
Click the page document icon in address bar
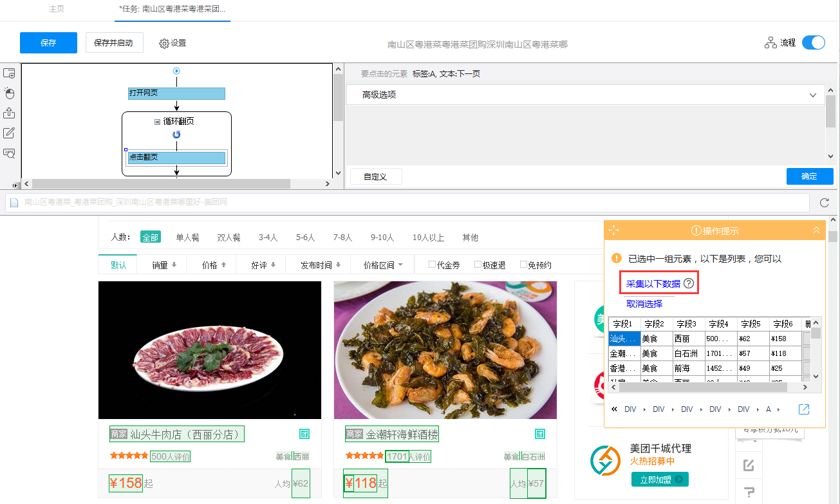pos(15,202)
